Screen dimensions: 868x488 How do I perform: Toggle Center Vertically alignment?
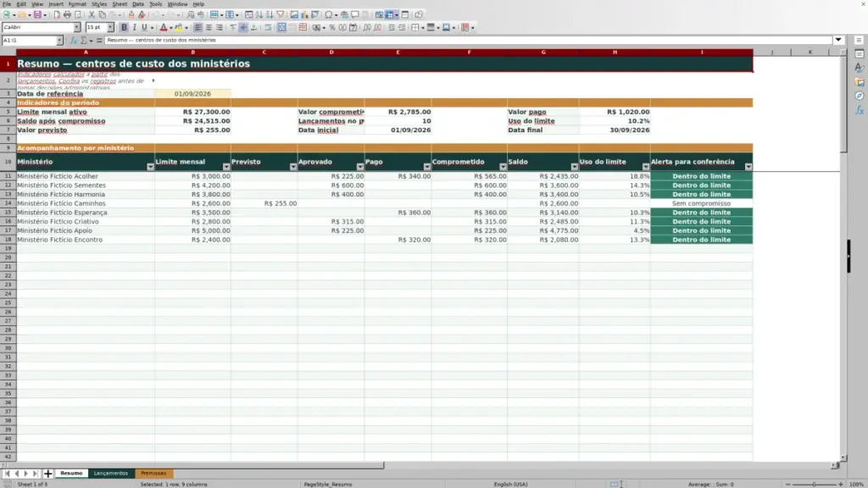(x=243, y=28)
